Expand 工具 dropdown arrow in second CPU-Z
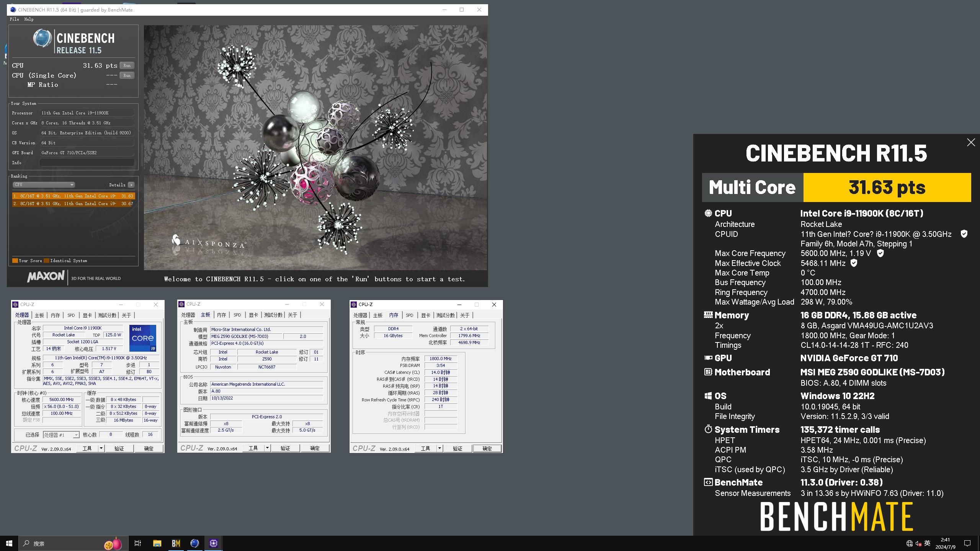Image resolution: width=980 pixels, height=551 pixels. point(268,448)
